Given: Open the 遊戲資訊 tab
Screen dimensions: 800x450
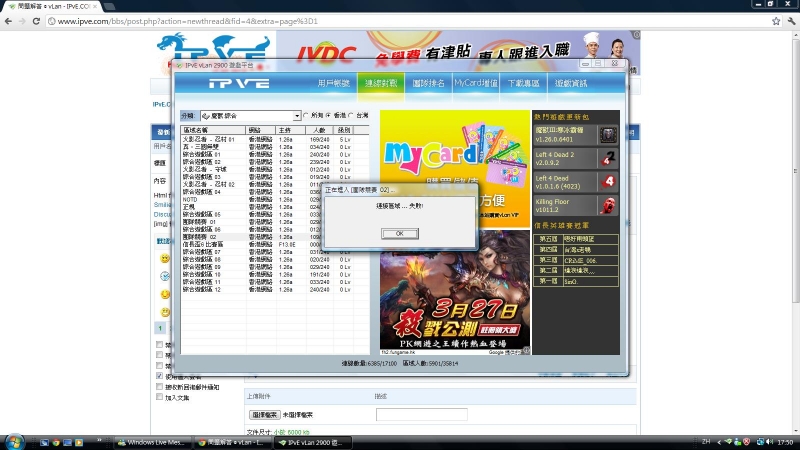Looking at the screenshot, I should (571, 83).
